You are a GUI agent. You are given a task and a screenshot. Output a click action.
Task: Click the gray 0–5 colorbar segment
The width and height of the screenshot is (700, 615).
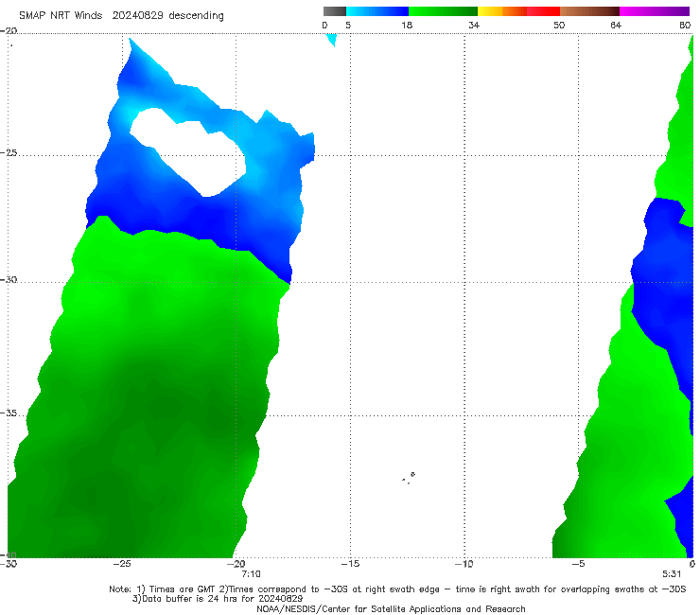(x=334, y=11)
